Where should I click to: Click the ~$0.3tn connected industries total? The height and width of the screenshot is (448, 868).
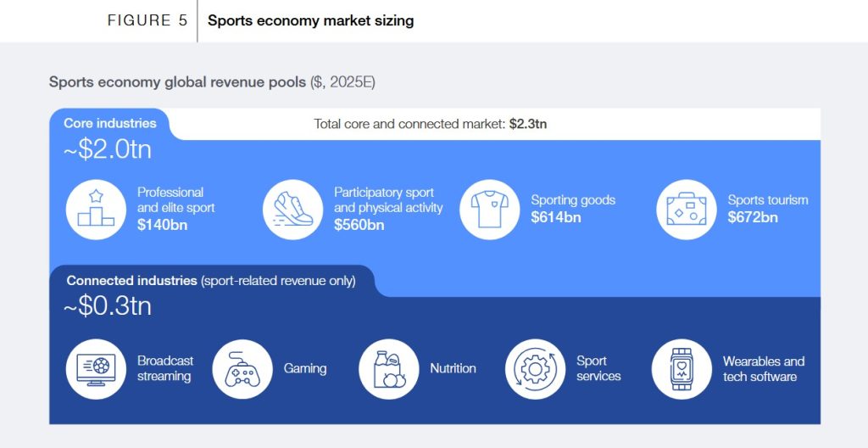tap(107, 306)
